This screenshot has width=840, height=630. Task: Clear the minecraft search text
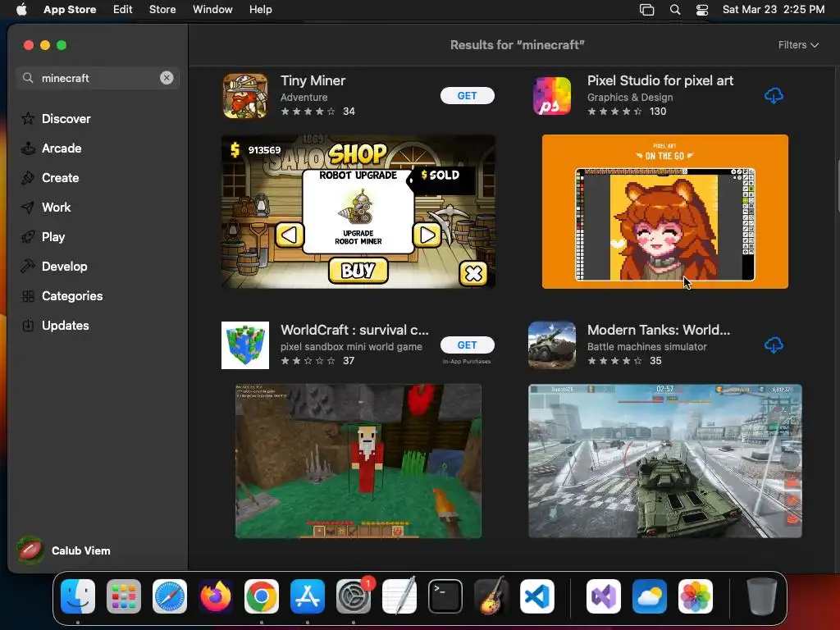point(167,78)
